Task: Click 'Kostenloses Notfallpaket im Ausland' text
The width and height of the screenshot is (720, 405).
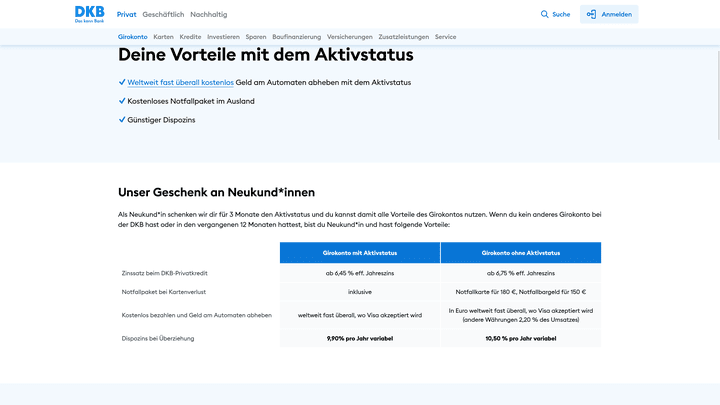Action: (x=191, y=101)
